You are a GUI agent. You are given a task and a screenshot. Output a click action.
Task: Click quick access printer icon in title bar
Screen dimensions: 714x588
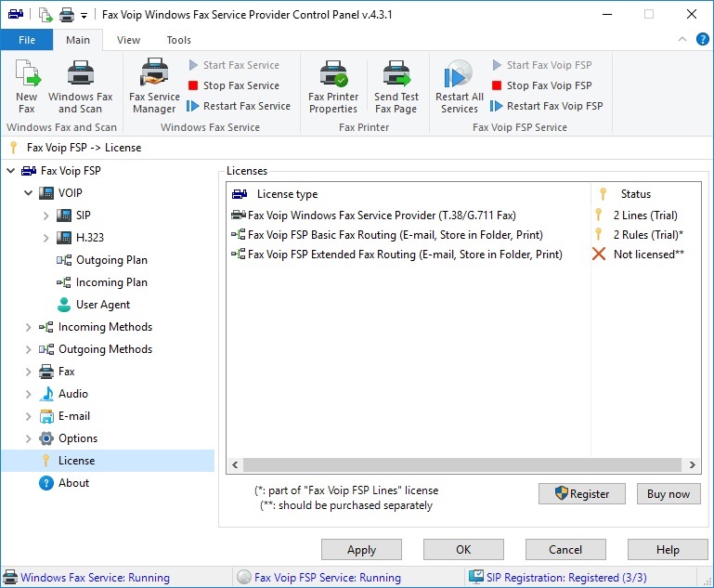(x=67, y=15)
